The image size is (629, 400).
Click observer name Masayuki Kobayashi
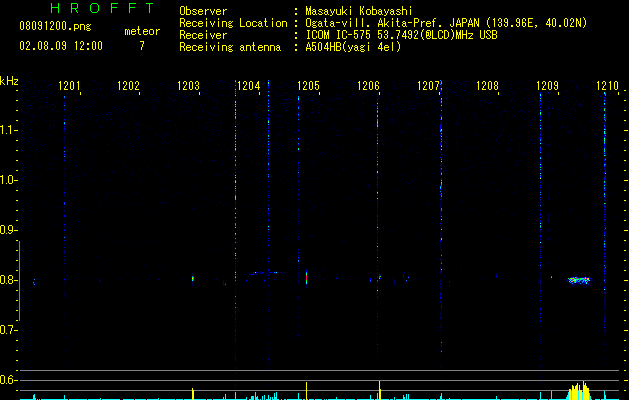pos(359,11)
